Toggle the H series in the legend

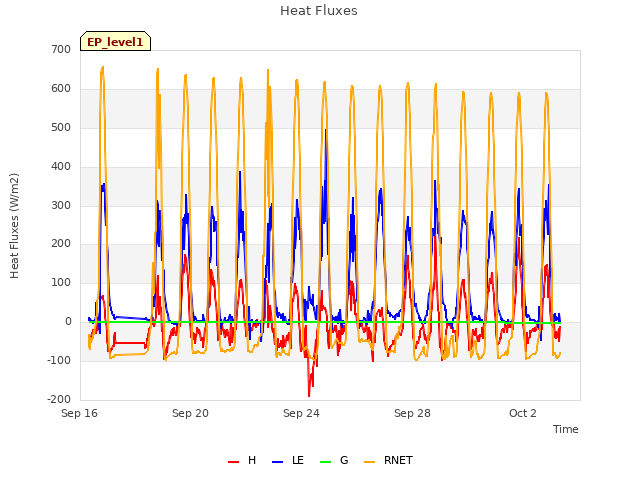click(x=242, y=460)
